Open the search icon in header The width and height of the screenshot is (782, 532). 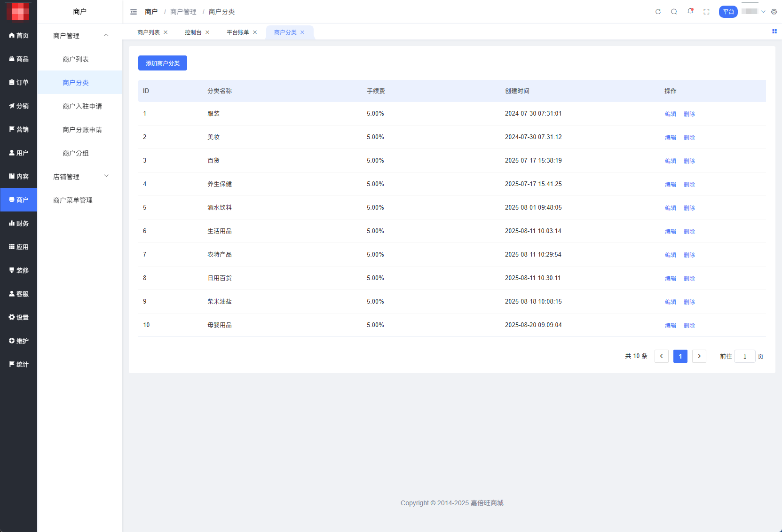click(x=674, y=12)
